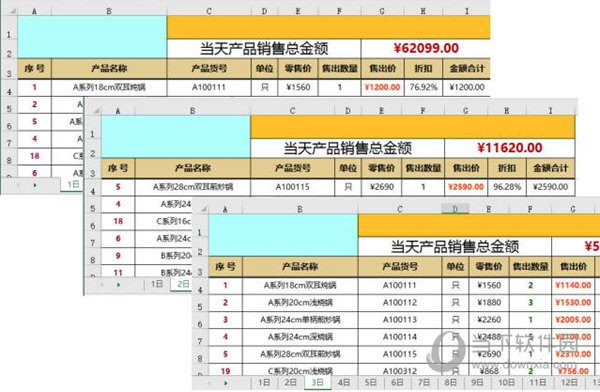Viewport: 600px width, 392px height.
Task: Switch to 1日 tab in the front window
Action: 264,382
